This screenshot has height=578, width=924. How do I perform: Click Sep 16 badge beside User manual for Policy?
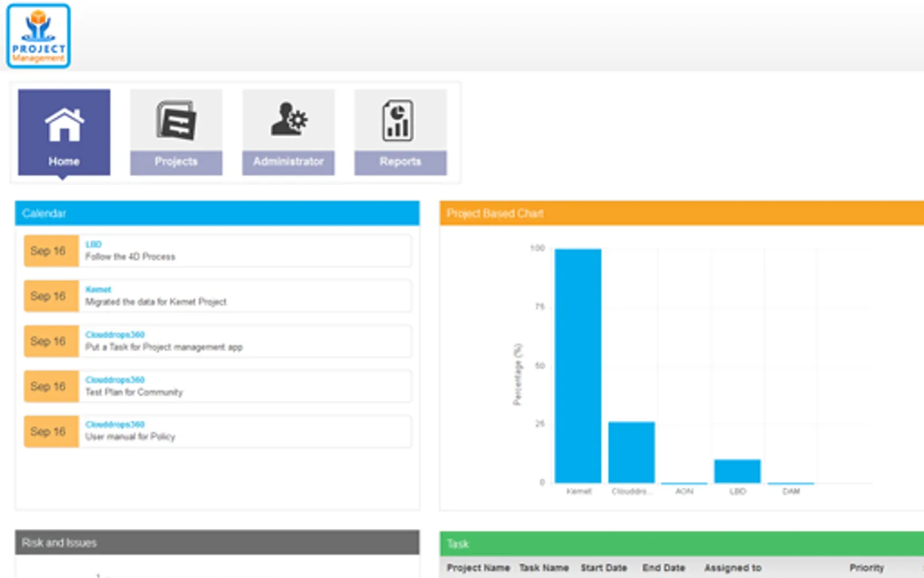[x=51, y=431]
